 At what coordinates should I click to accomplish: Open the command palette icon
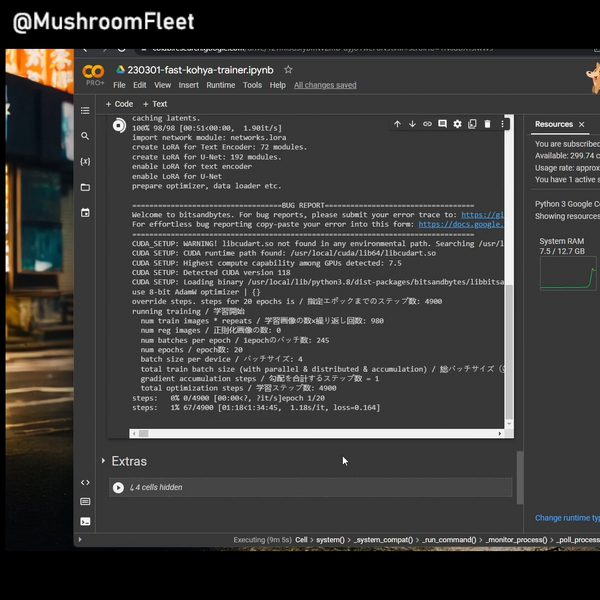[85, 501]
